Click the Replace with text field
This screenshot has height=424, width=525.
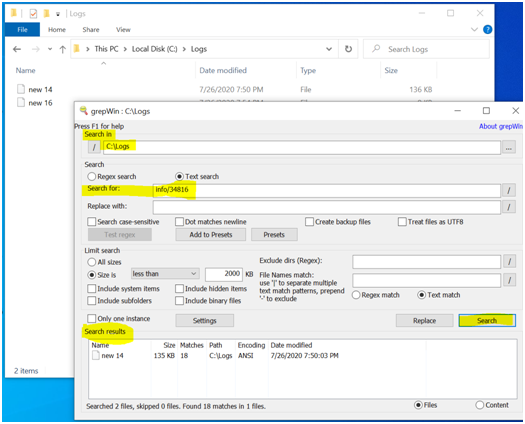[x=326, y=207]
